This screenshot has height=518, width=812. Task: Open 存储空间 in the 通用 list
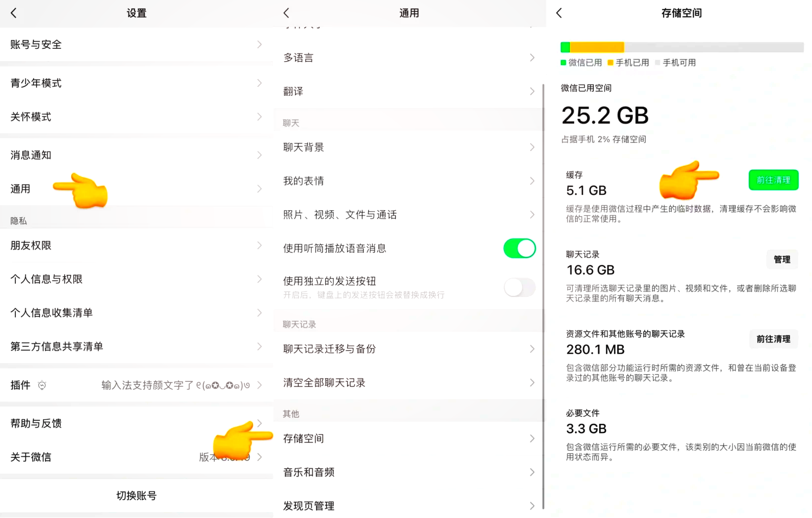(409, 439)
